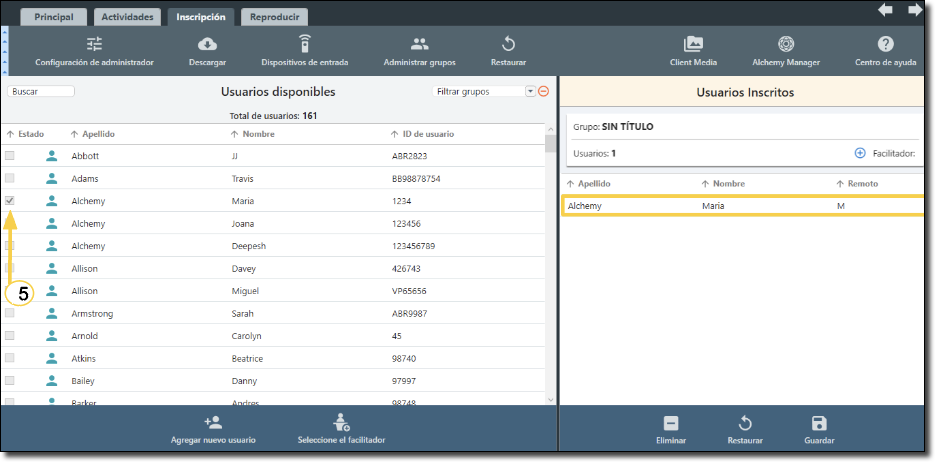Click the Descargar cloud download icon
This screenshot has height=462, width=935.
(x=207, y=44)
